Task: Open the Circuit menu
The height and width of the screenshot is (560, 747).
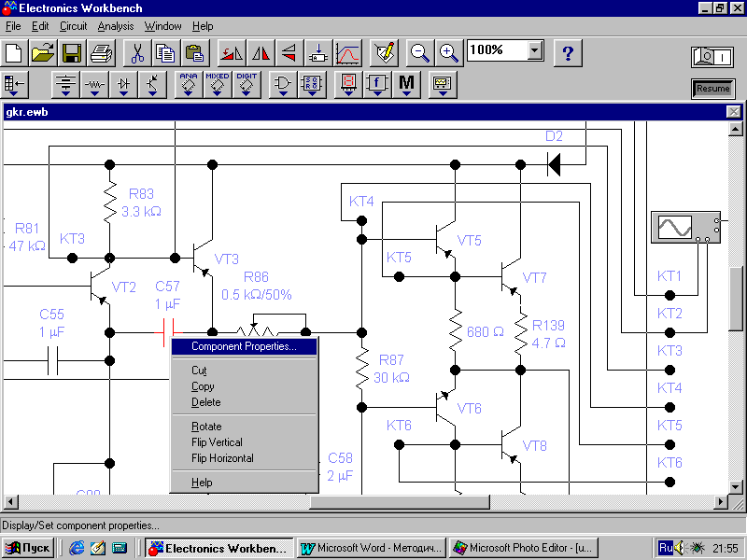Action: tap(73, 26)
